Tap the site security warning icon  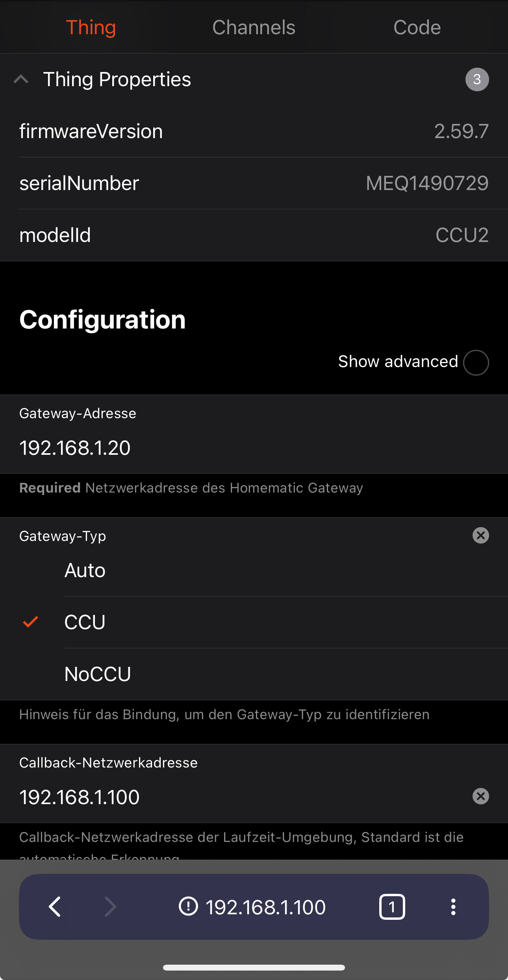click(x=188, y=907)
